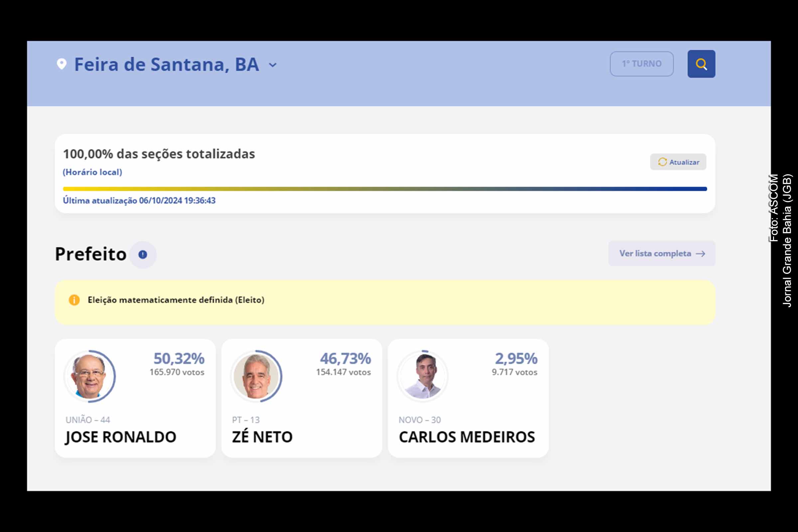Viewport: 798px width, 532px height.
Task: Select the Última atualização timestamp link
Action: coord(140,200)
